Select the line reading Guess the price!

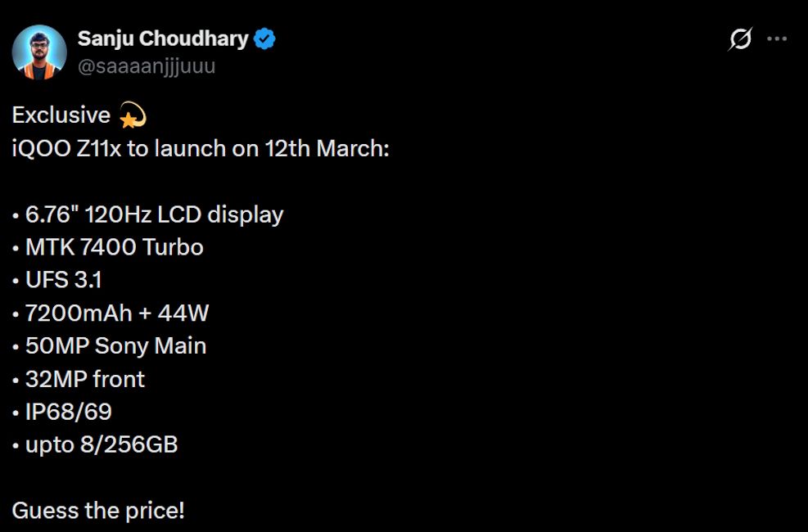(x=99, y=510)
